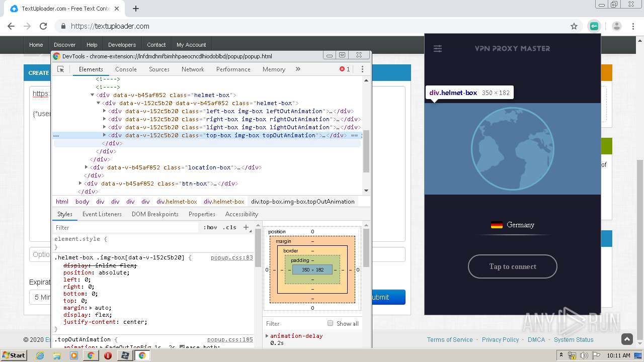Click the Germany flag icon

click(497, 225)
